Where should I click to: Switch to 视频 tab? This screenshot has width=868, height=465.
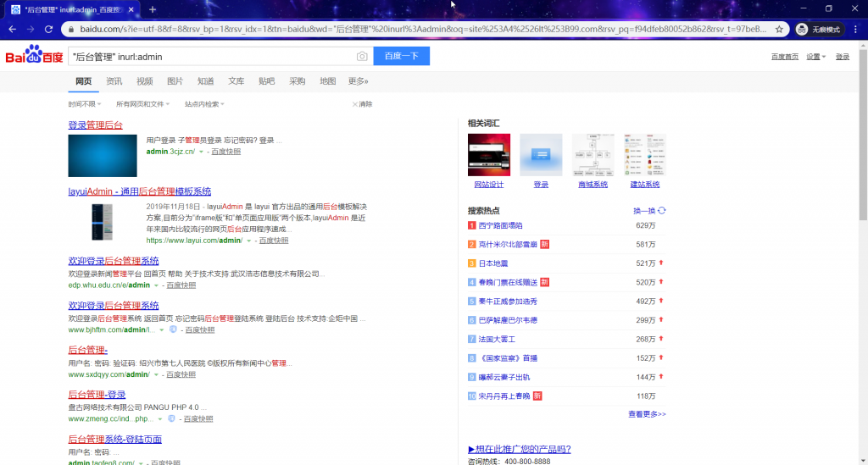click(x=144, y=81)
